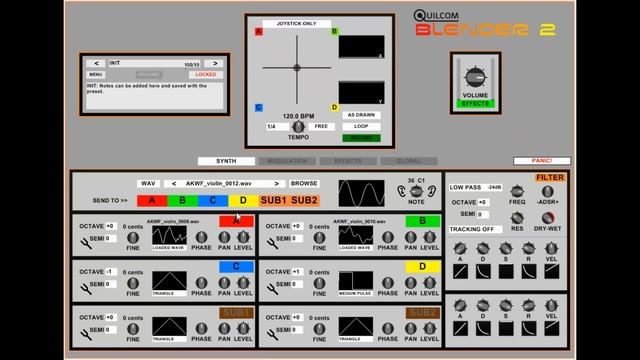Click the violin wave preview display
The image size is (640, 360).
361,193
